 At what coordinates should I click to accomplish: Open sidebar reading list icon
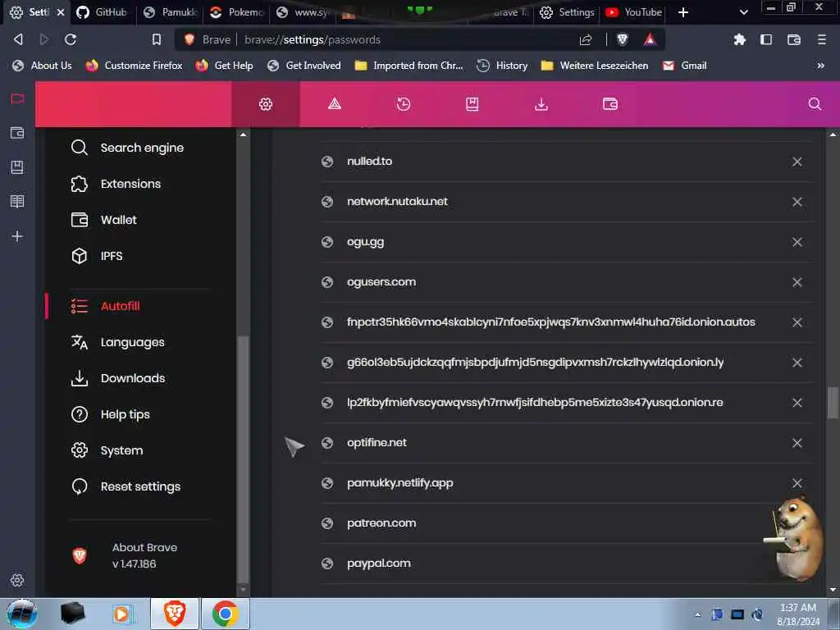point(17,202)
